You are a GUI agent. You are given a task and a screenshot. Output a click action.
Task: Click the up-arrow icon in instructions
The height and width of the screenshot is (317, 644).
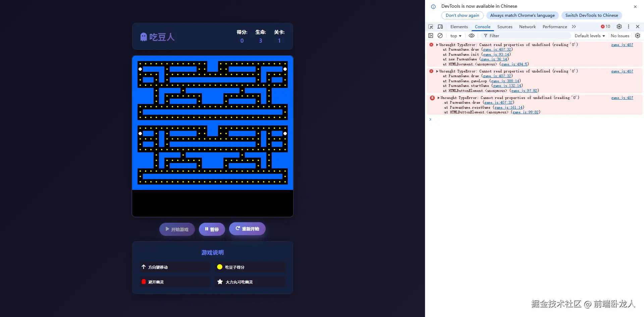(144, 267)
